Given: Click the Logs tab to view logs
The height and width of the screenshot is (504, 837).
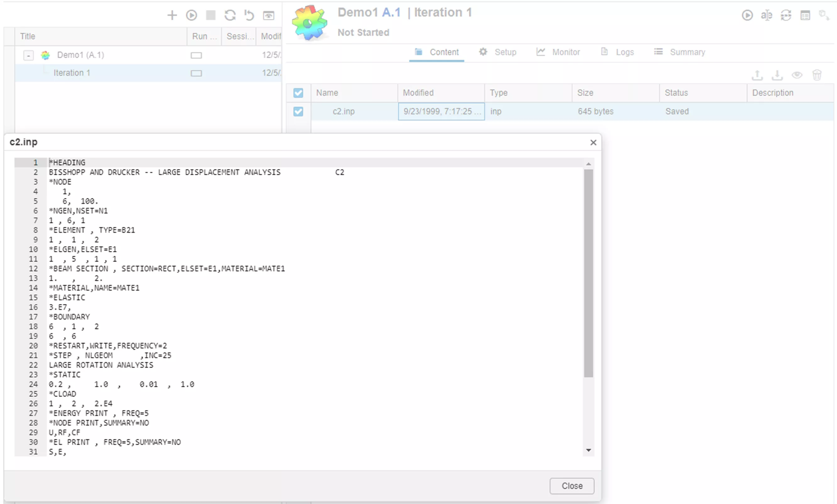Looking at the screenshot, I should tap(625, 52).
